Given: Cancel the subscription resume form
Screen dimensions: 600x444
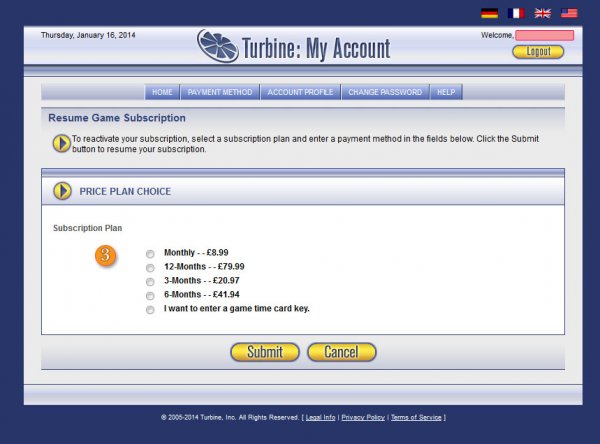Looking at the screenshot, I should point(342,352).
